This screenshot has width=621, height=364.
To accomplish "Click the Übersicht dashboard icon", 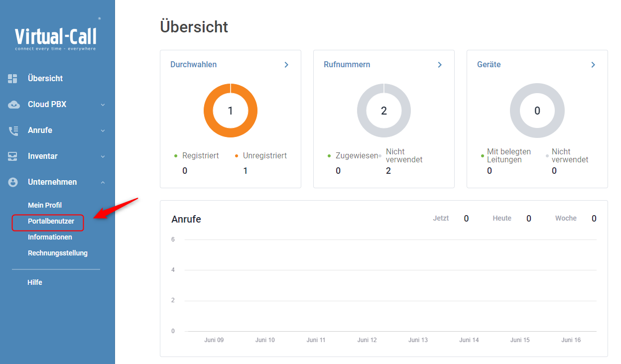I will pos(12,79).
